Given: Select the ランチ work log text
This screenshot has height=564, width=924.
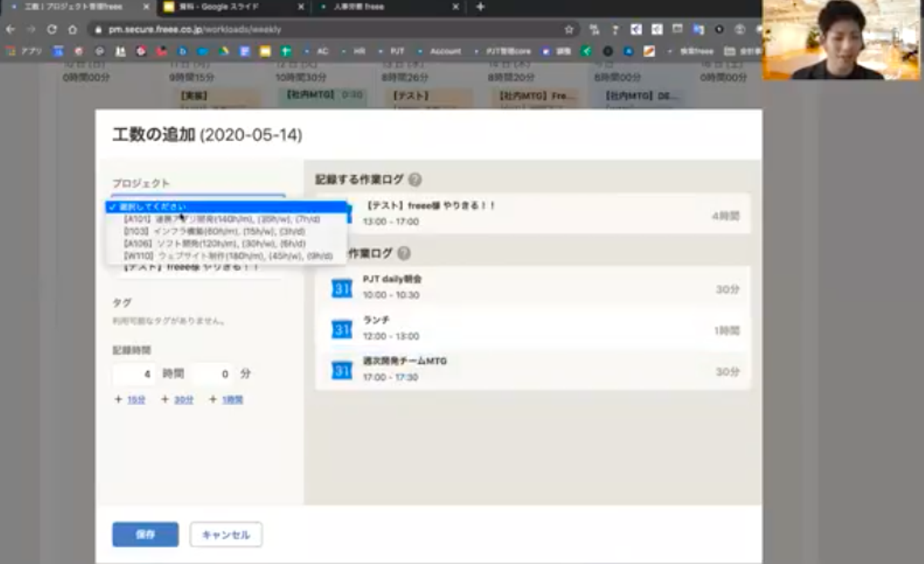Looking at the screenshot, I should click(x=376, y=320).
